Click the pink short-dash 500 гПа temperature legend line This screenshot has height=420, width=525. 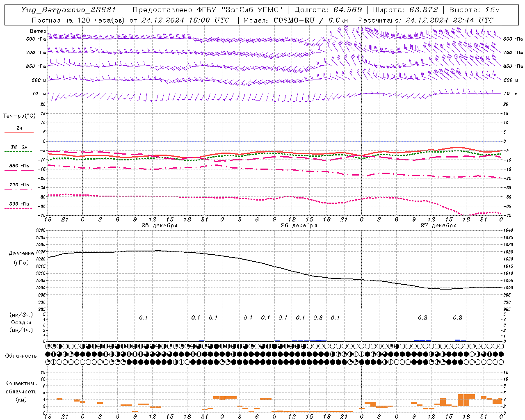pyautogui.click(x=18, y=208)
